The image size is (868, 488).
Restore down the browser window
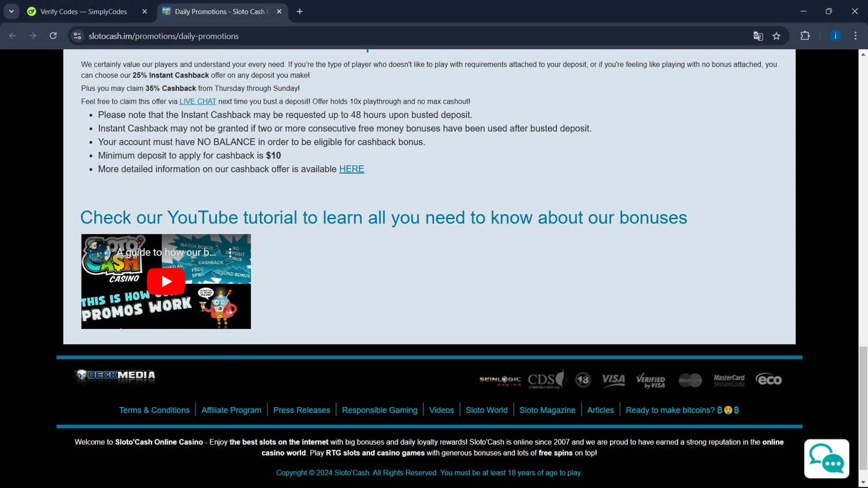(x=829, y=12)
